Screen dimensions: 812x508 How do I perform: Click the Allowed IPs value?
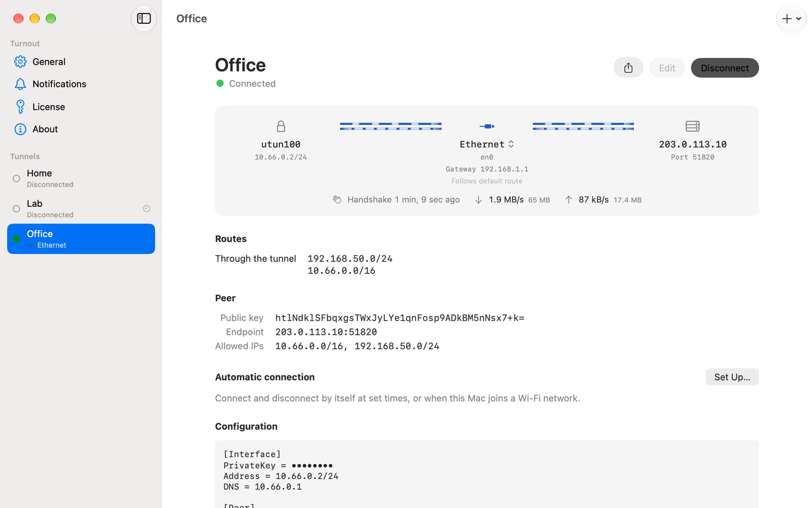[357, 346]
